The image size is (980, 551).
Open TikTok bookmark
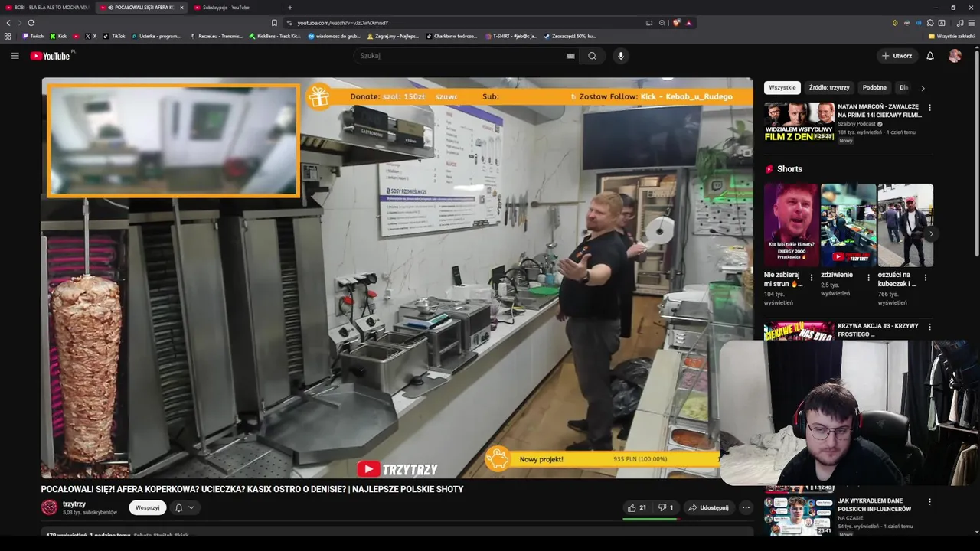(x=114, y=36)
